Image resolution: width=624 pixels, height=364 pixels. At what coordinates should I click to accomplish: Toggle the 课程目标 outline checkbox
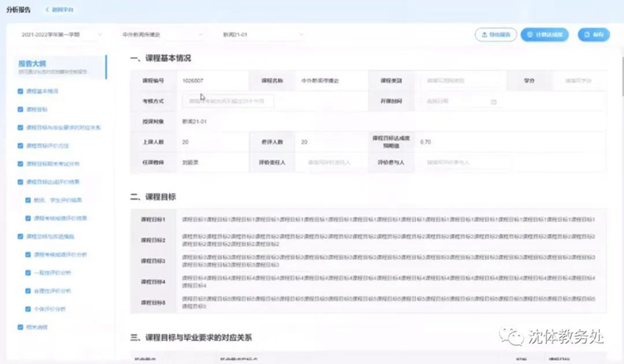pos(20,110)
